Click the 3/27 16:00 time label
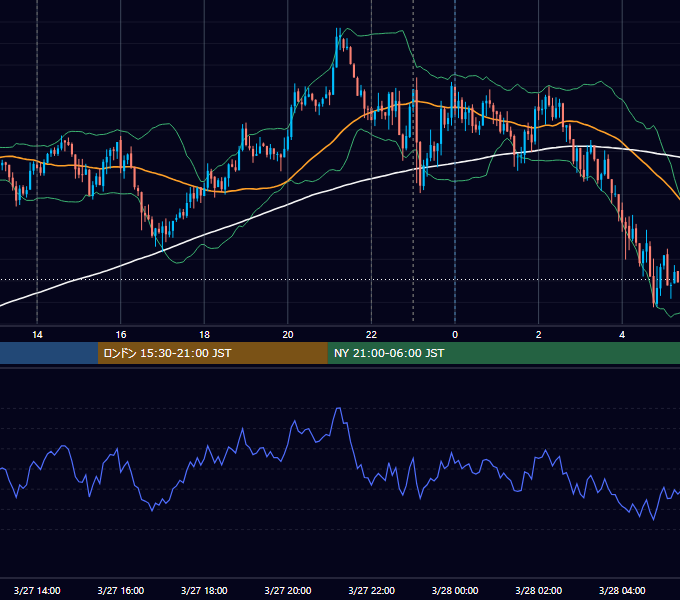Image resolution: width=680 pixels, height=600 pixels. [x=121, y=590]
